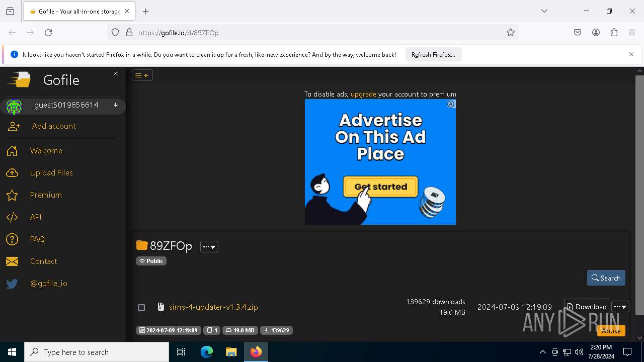Click the Abuse report button

click(x=611, y=331)
